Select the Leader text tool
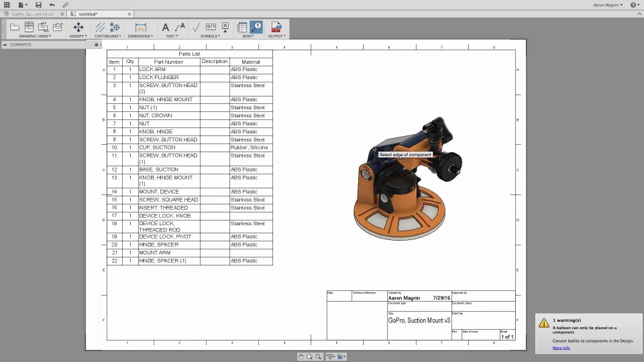Image resolution: width=644 pixels, height=362 pixels. coord(180,27)
